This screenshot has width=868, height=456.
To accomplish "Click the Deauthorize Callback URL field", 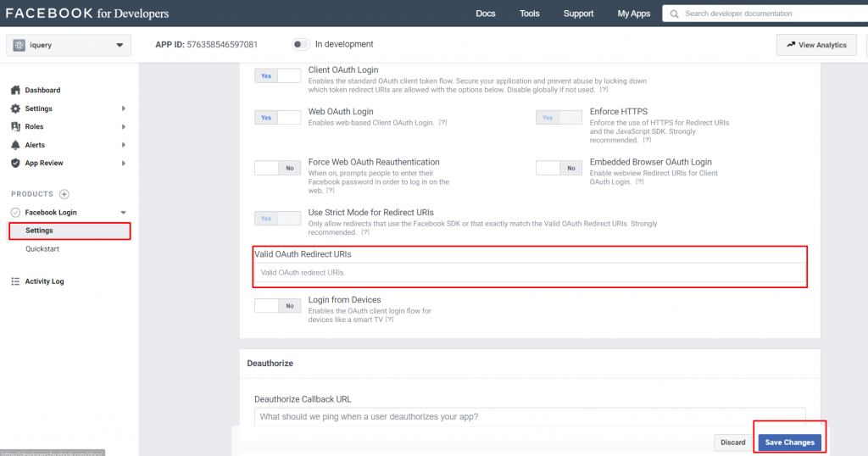I will [530, 417].
